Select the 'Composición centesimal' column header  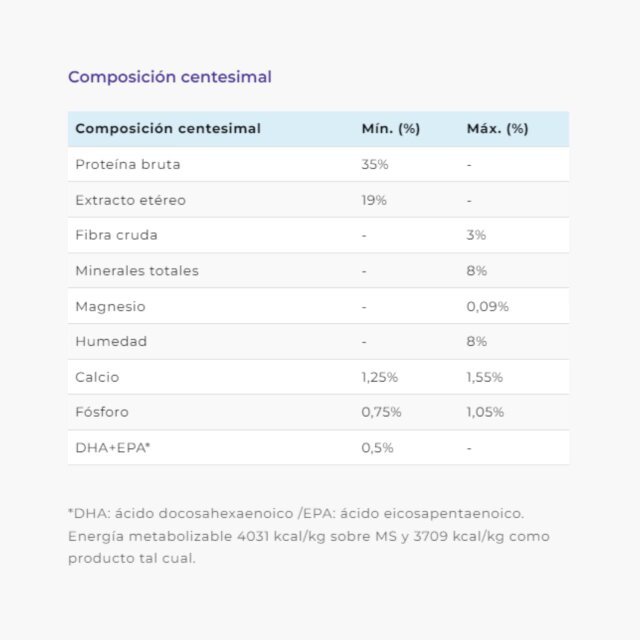point(168,129)
